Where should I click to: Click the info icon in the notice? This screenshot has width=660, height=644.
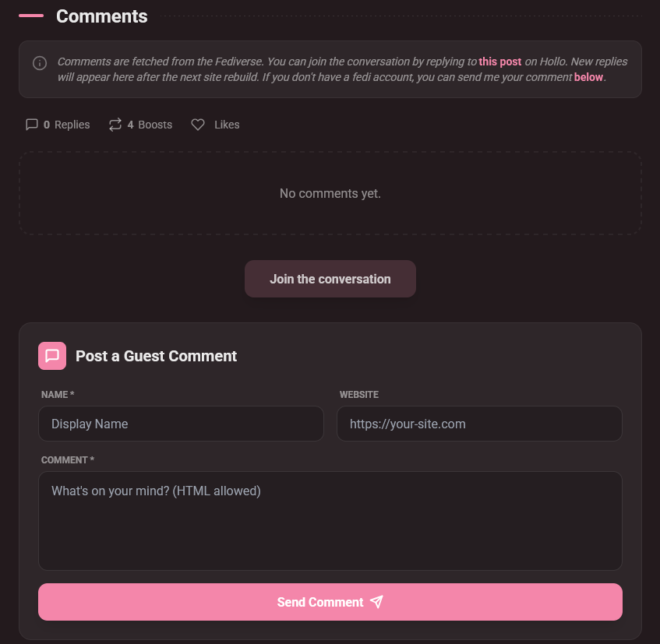coord(40,63)
